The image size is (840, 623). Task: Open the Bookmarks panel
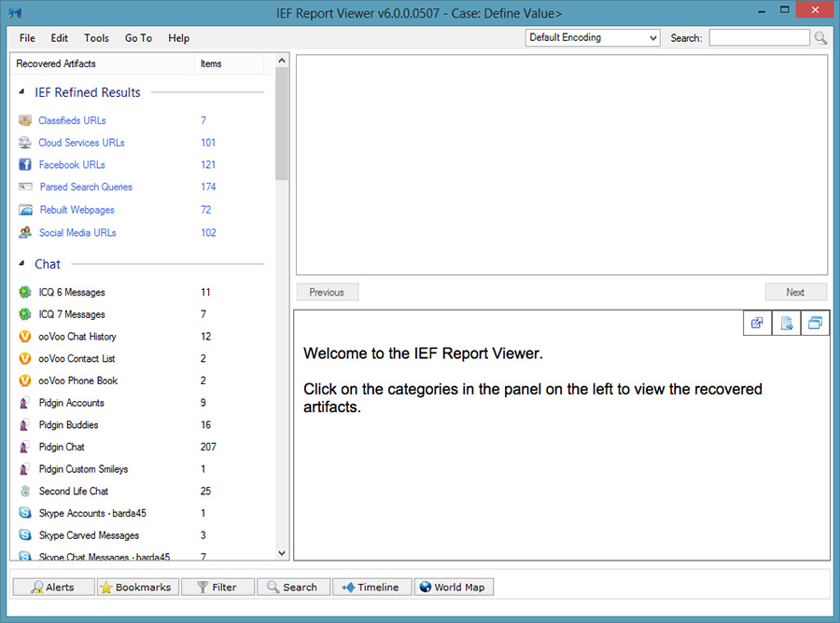coord(138,588)
